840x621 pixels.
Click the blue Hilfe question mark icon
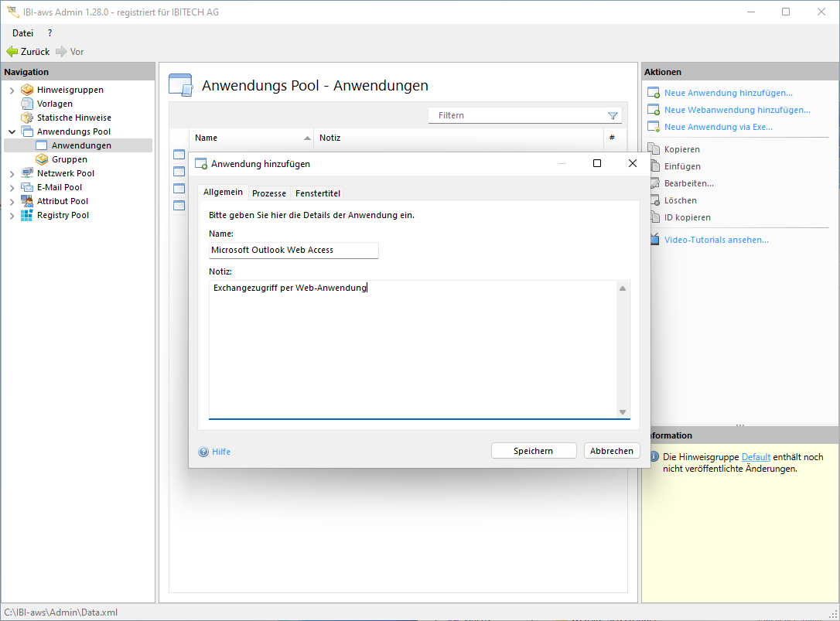tap(203, 452)
